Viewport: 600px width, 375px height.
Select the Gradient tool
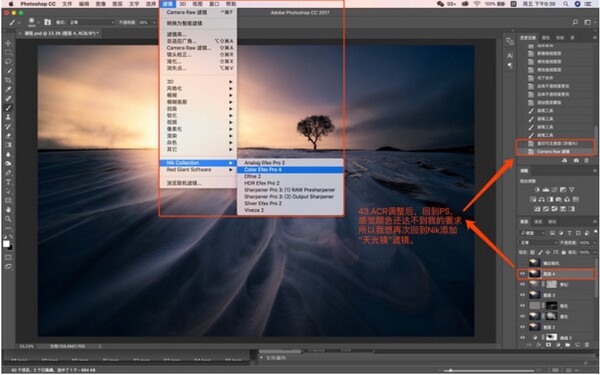[8, 145]
